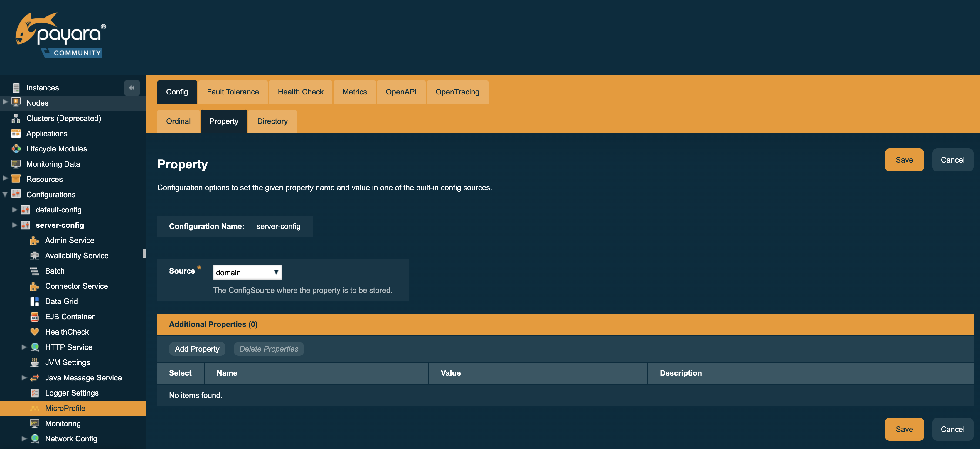Screen dimensions: 980x449
Task: Select the Source domain dropdown
Action: point(247,272)
